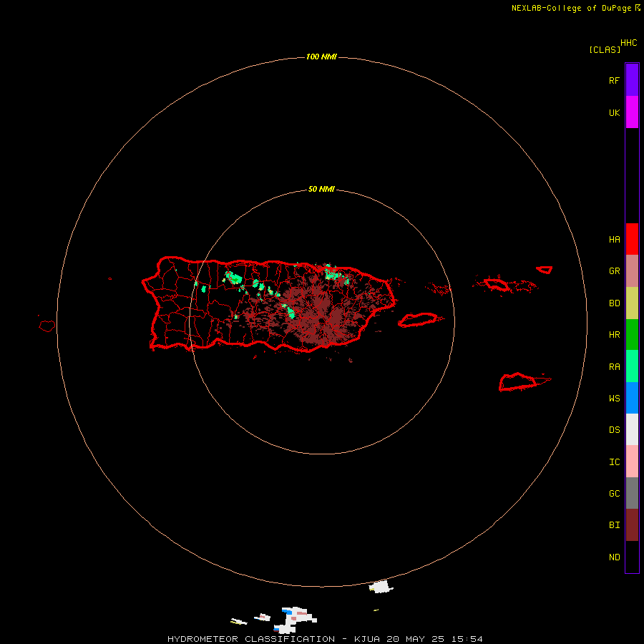Click the Mona island outline to the west
This screenshot has height=644, width=644.
pos(47,326)
